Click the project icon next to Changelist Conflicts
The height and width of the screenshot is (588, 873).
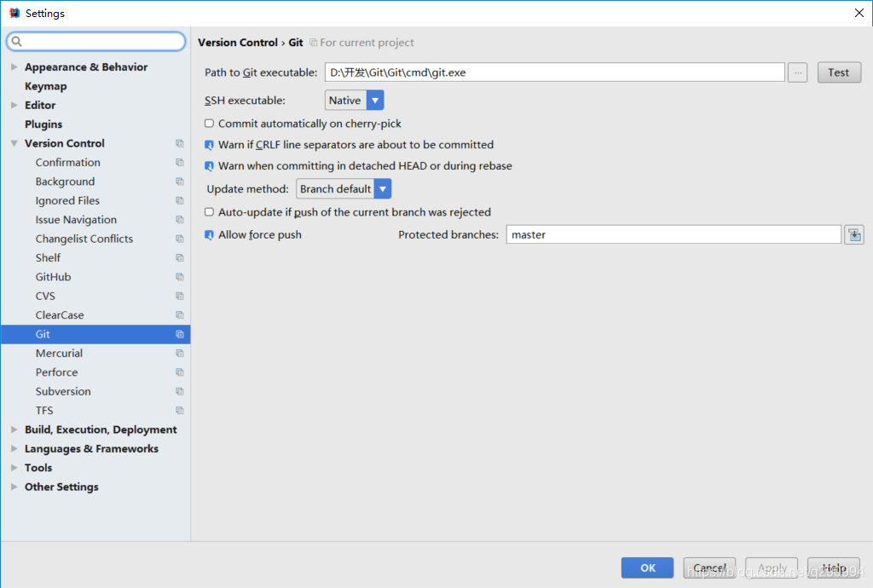click(179, 239)
